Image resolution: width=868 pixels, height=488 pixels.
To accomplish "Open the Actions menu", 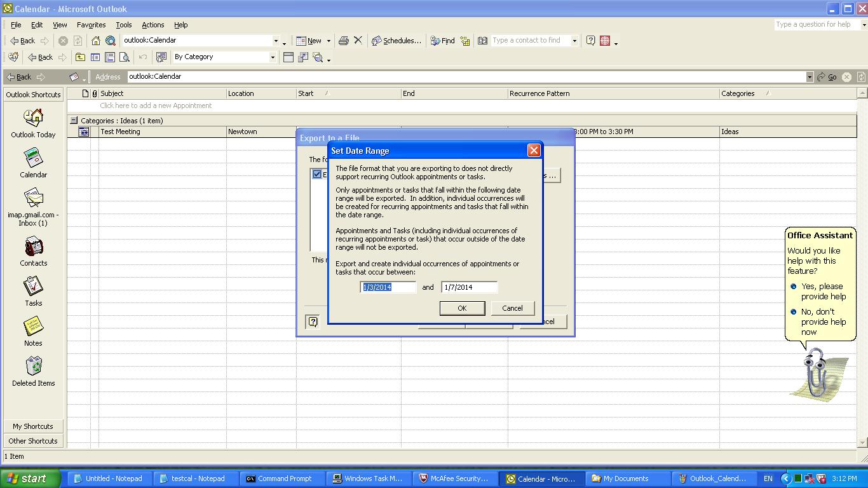I will (x=153, y=25).
